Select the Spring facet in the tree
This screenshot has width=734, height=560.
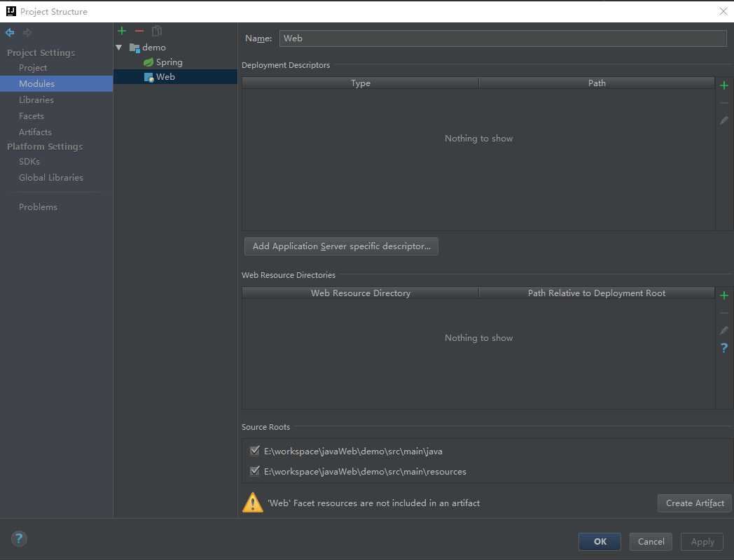click(x=169, y=62)
